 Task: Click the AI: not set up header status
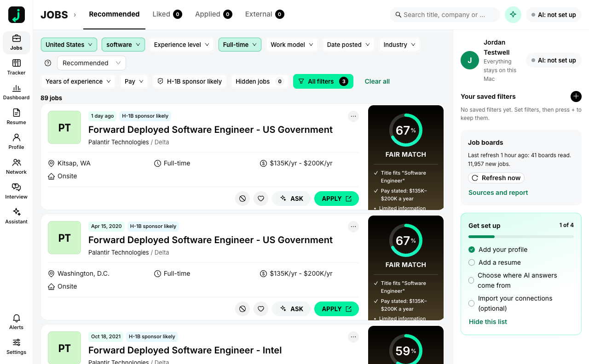[554, 15]
